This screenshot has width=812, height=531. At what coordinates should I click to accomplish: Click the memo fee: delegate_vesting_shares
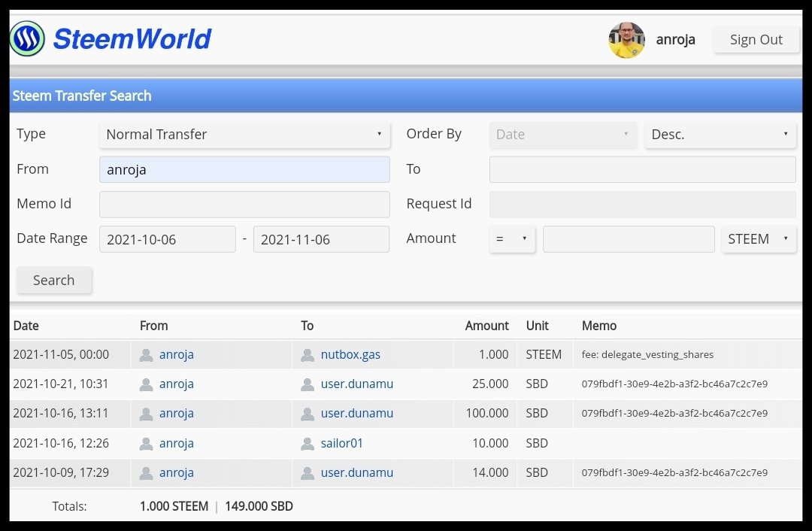(647, 355)
